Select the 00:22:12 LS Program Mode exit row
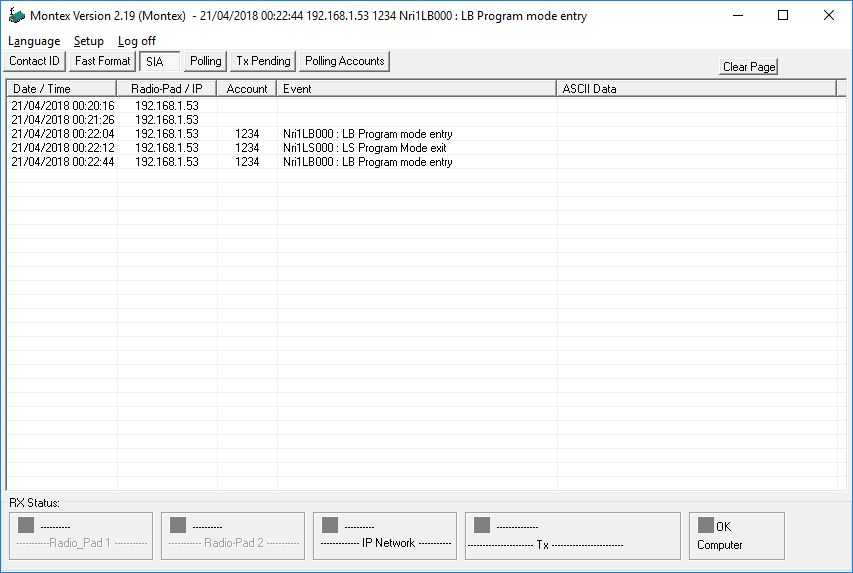The width and height of the screenshot is (853, 573). tap(364, 148)
